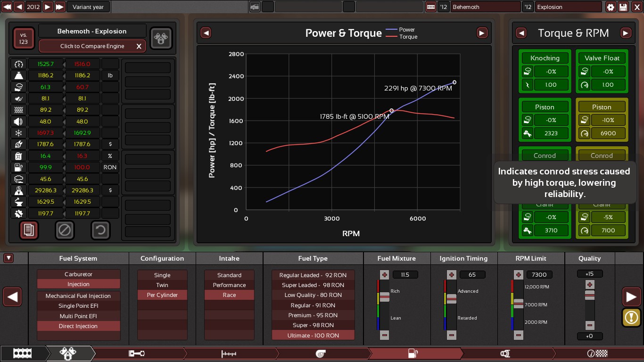Click the Valve Float indicator header
Image resolution: width=644 pixels, height=362 pixels.
point(602,58)
